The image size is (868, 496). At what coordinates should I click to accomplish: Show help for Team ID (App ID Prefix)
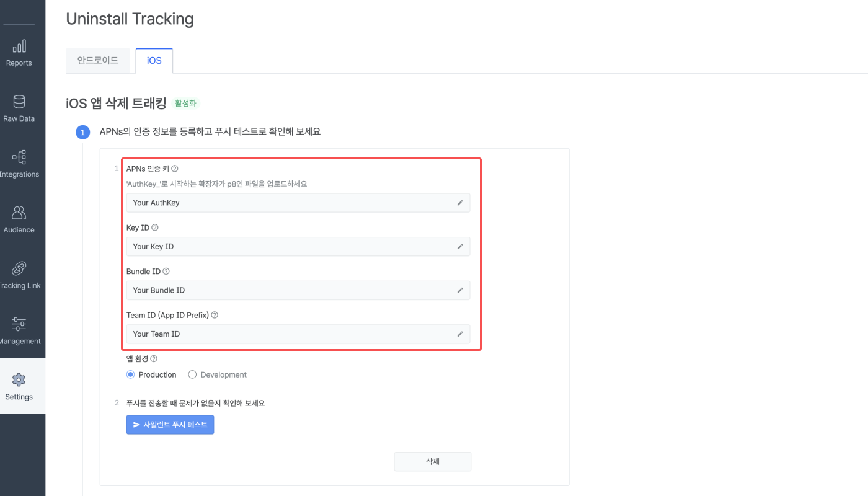coord(215,315)
